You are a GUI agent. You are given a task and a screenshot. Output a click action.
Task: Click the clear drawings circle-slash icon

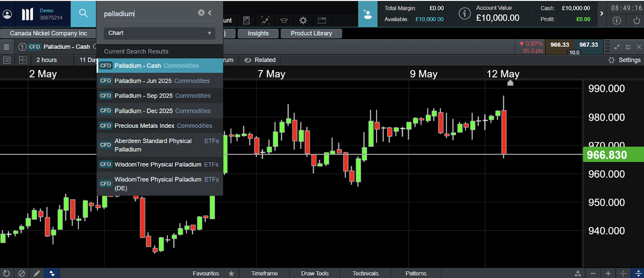point(21,273)
